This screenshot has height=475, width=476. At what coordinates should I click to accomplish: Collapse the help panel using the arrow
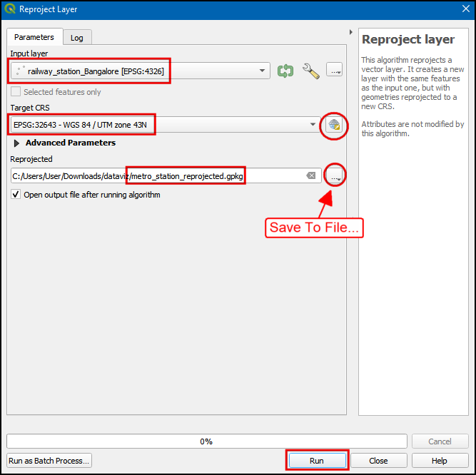pos(350,32)
